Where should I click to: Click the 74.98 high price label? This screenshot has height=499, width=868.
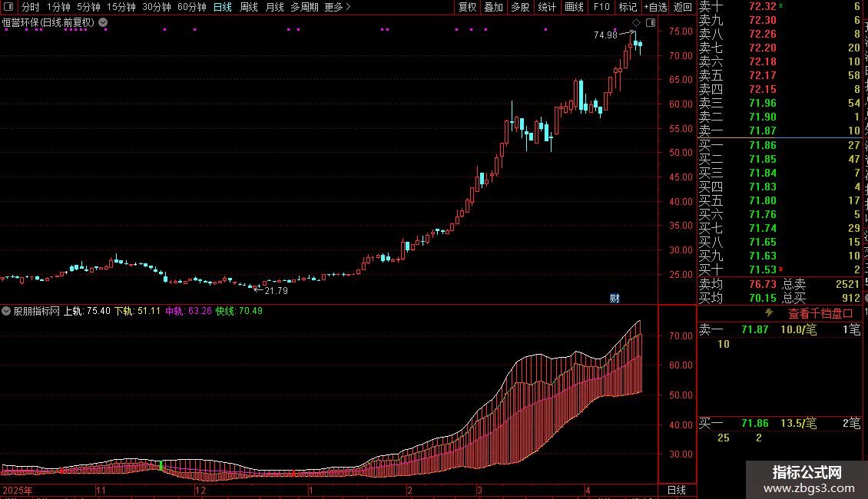(x=605, y=35)
